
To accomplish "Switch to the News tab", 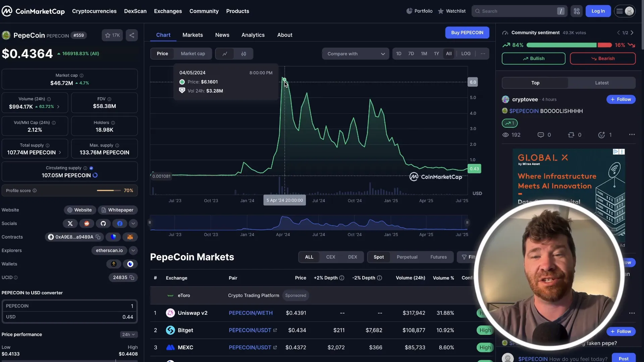I will pyautogui.click(x=222, y=35).
